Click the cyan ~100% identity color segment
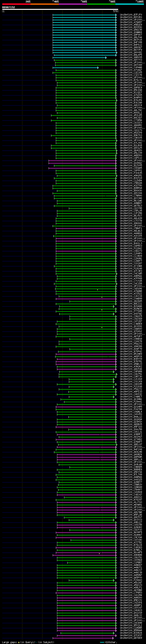 130,4
